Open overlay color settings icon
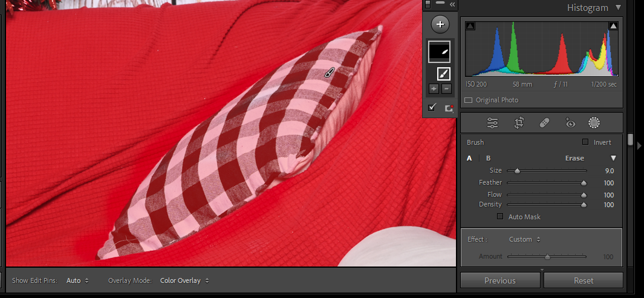644x298 pixels. coord(449,108)
